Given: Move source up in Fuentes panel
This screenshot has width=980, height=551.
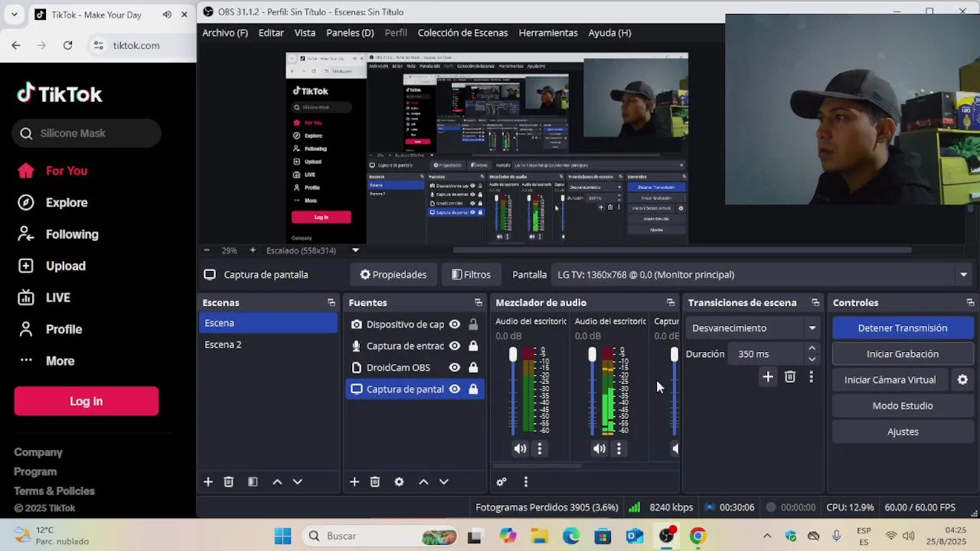Looking at the screenshot, I should click(423, 481).
